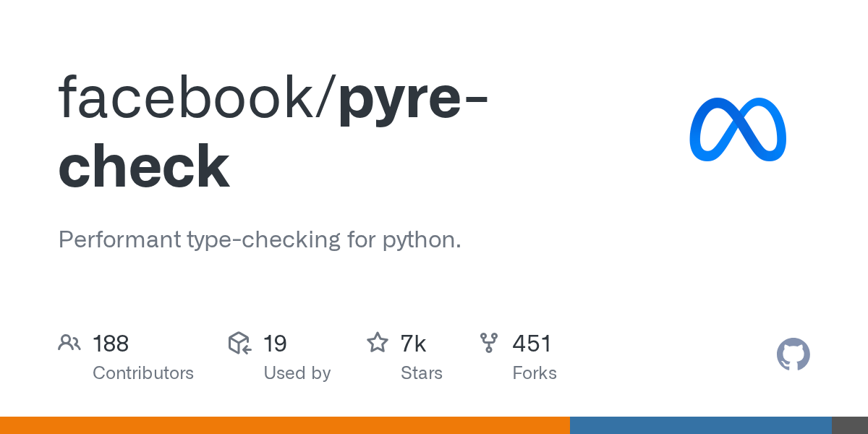The image size is (868, 434).
Task: Open the Used by label
Action: (x=297, y=373)
